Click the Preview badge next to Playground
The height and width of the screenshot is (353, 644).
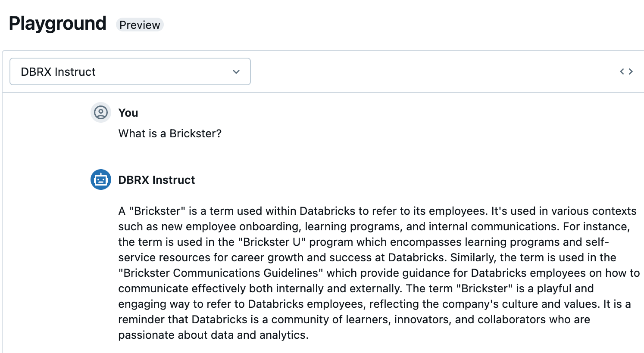[x=140, y=25]
